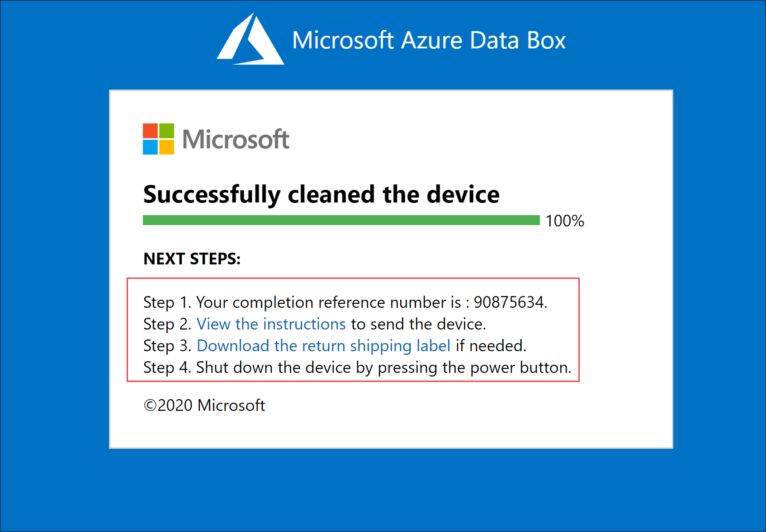Click the Azure logo icon in header

click(x=251, y=39)
